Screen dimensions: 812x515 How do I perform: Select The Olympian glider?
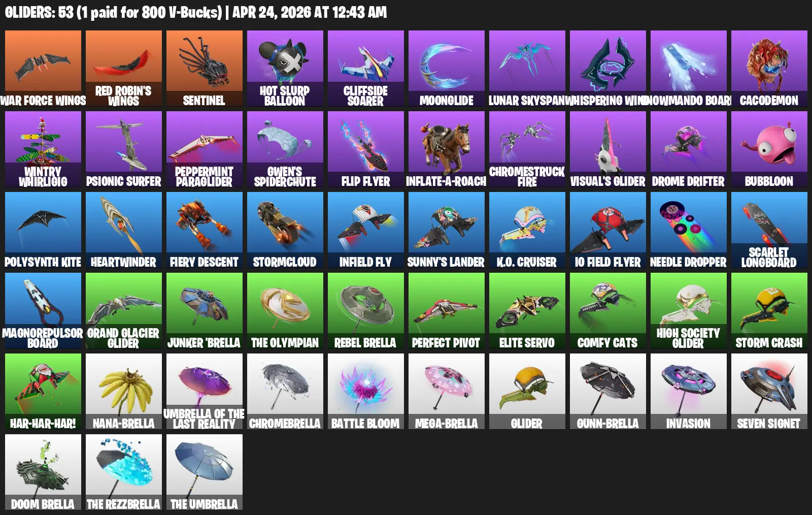point(285,311)
